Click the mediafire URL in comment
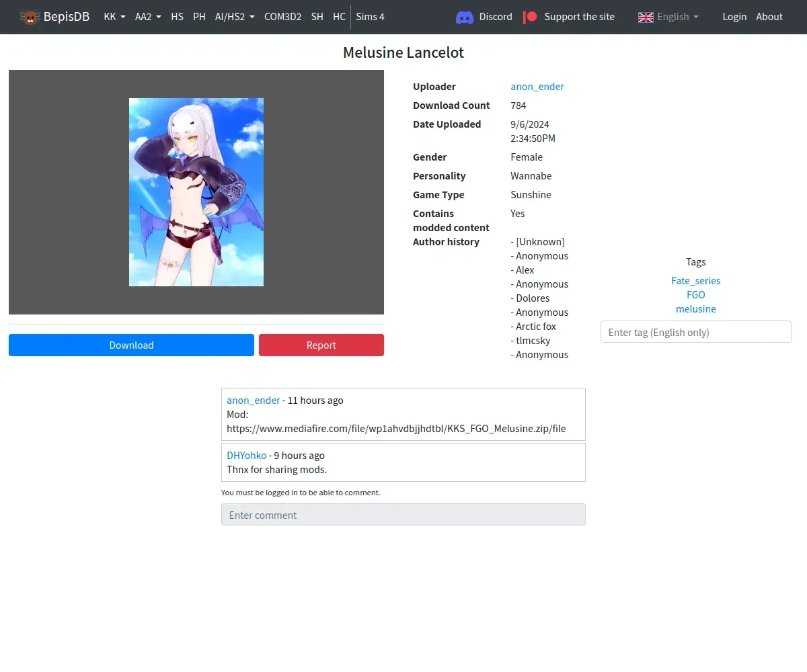The image size is (807, 672). pyautogui.click(x=396, y=428)
